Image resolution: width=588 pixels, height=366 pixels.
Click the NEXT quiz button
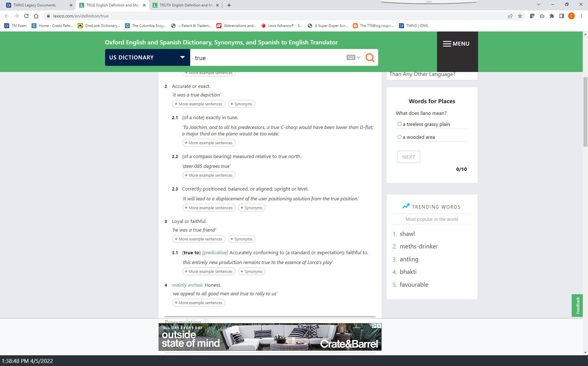(x=409, y=157)
